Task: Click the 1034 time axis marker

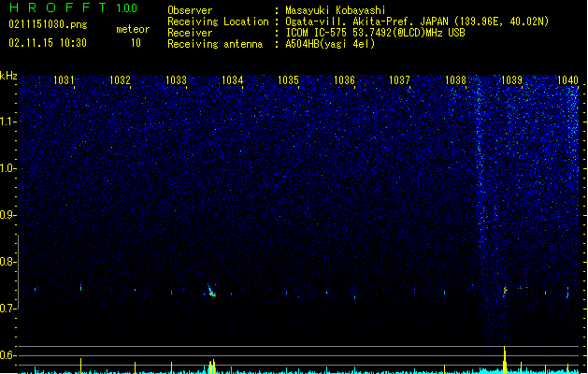Action: pyautogui.click(x=232, y=80)
